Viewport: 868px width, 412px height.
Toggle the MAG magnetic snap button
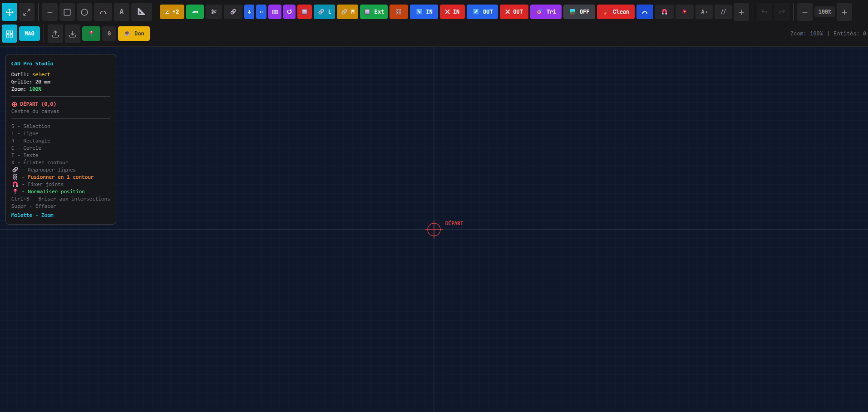30,34
